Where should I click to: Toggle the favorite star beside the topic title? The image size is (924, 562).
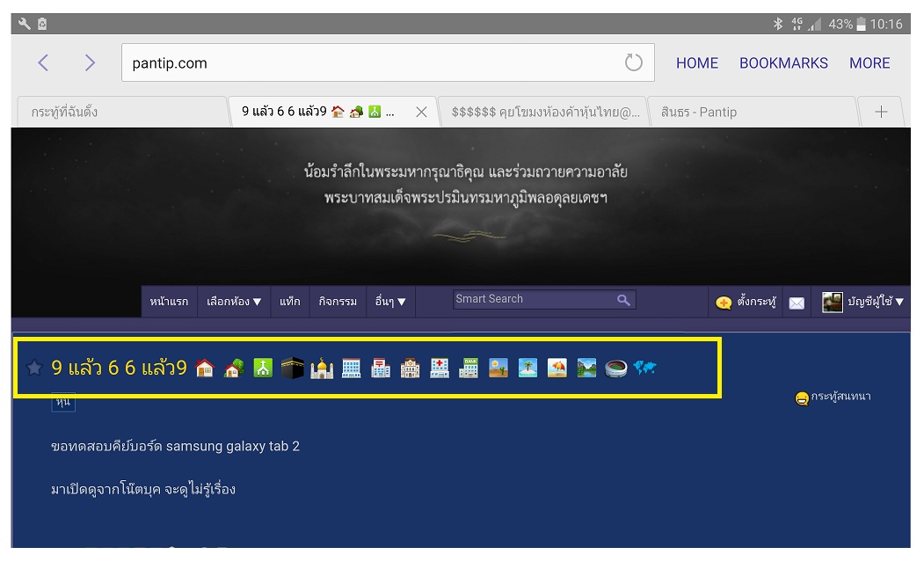tap(34, 368)
